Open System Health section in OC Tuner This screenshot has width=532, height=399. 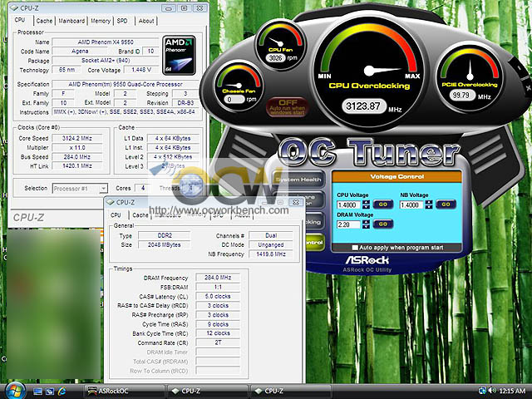pos(298,180)
